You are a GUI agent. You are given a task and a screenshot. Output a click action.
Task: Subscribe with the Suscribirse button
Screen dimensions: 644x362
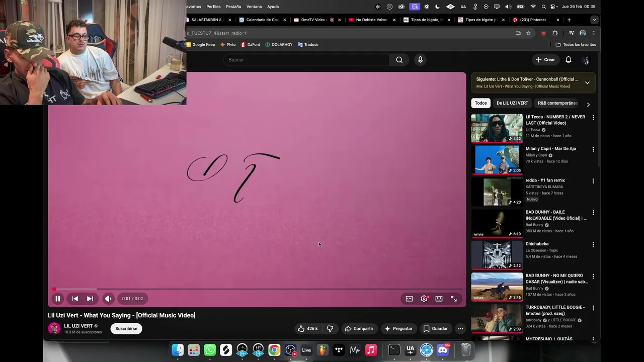(126, 329)
